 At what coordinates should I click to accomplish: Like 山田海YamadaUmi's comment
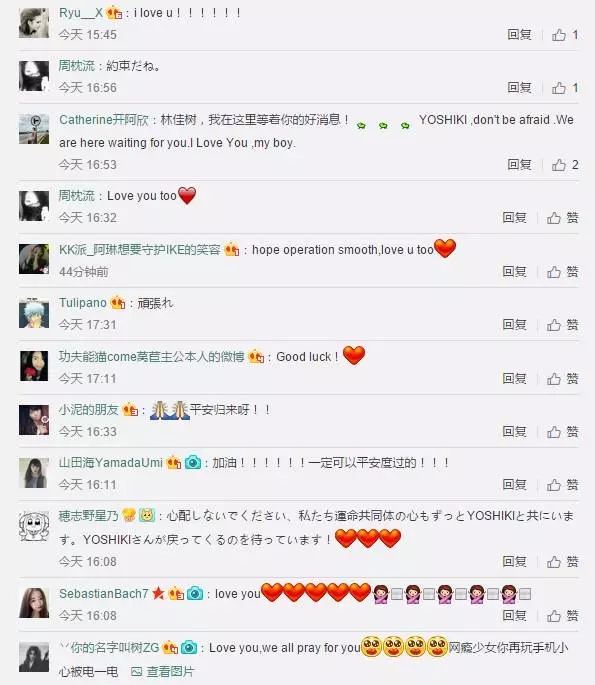(x=563, y=484)
